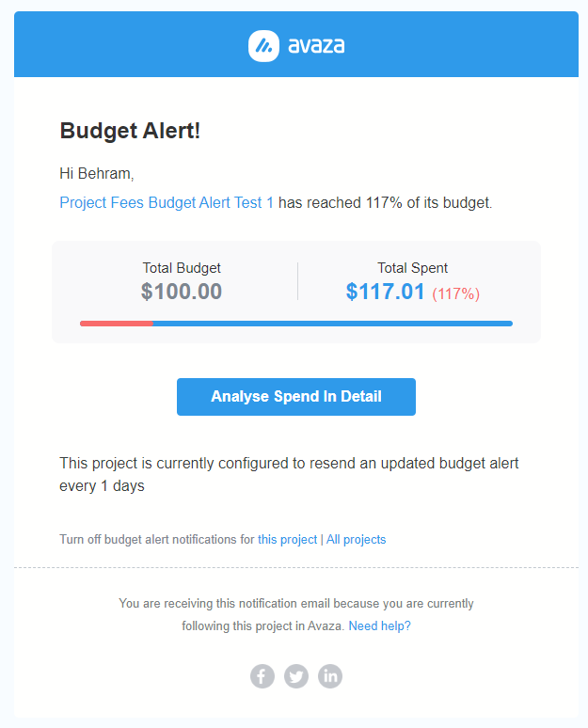
Task: Click the All projects link
Action: [x=357, y=540]
